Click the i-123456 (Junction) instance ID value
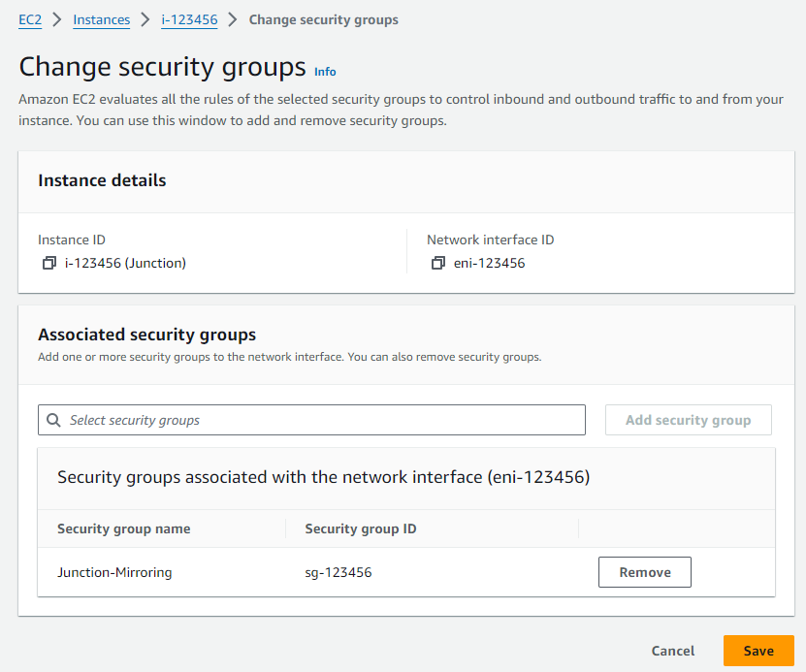This screenshot has width=806, height=672. click(x=125, y=263)
